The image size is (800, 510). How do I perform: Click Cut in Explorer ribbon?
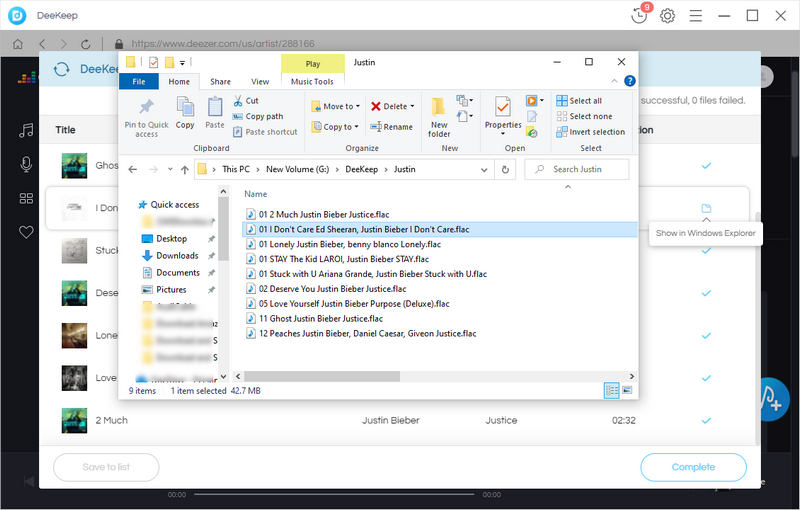[x=246, y=100]
